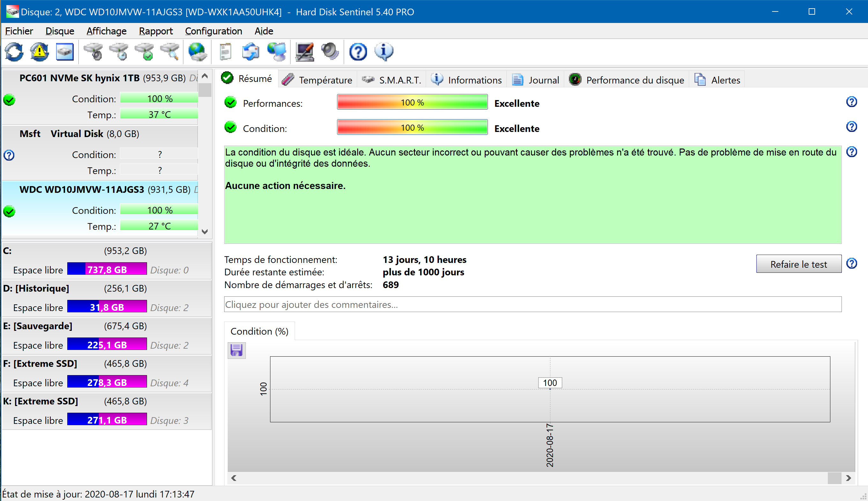The height and width of the screenshot is (501, 868).
Task: Select the WDC WD10JMVW-11AJGS3 disk entry
Action: pyautogui.click(x=100, y=209)
